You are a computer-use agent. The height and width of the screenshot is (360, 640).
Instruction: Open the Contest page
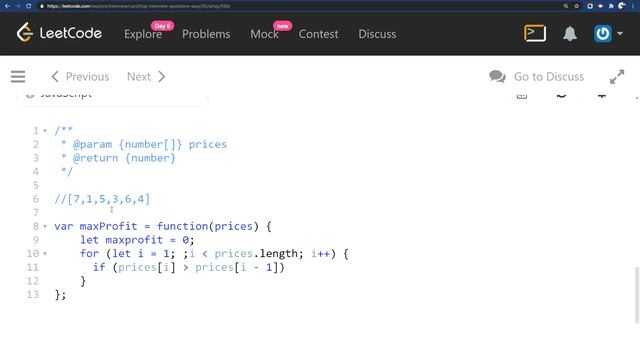click(x=318, y=34)
